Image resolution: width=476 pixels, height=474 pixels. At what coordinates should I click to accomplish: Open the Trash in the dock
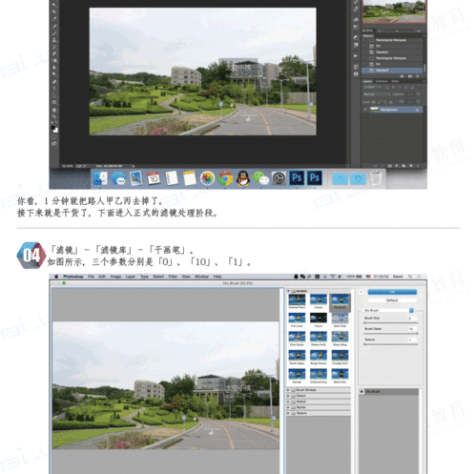click(376, 178)
